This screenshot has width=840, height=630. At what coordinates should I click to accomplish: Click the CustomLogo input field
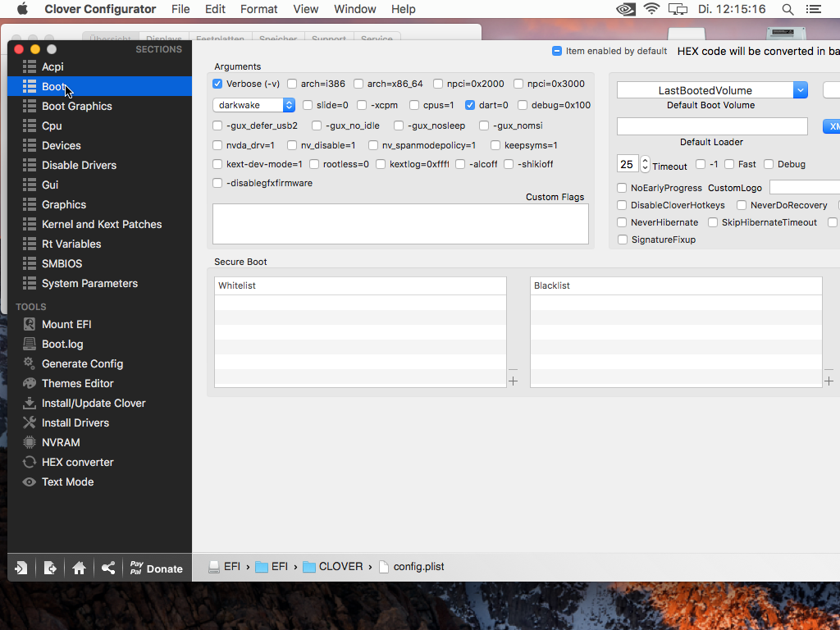805,187
